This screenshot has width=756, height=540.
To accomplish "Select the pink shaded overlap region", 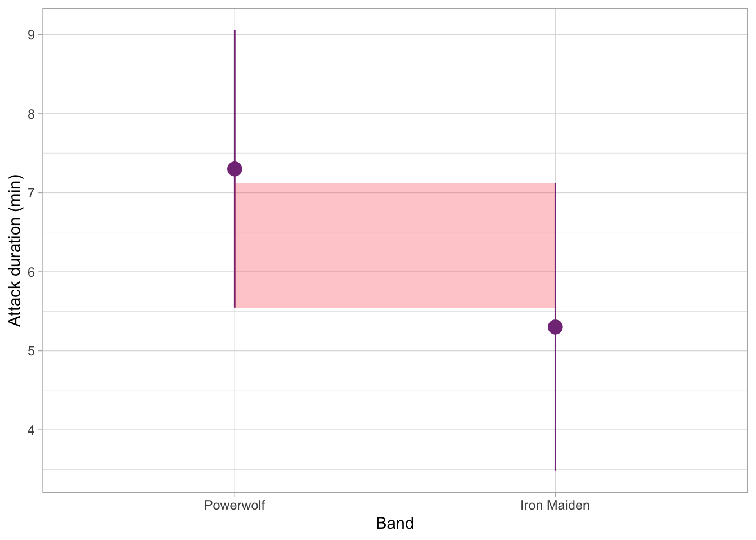I will [x=395, y=245].
